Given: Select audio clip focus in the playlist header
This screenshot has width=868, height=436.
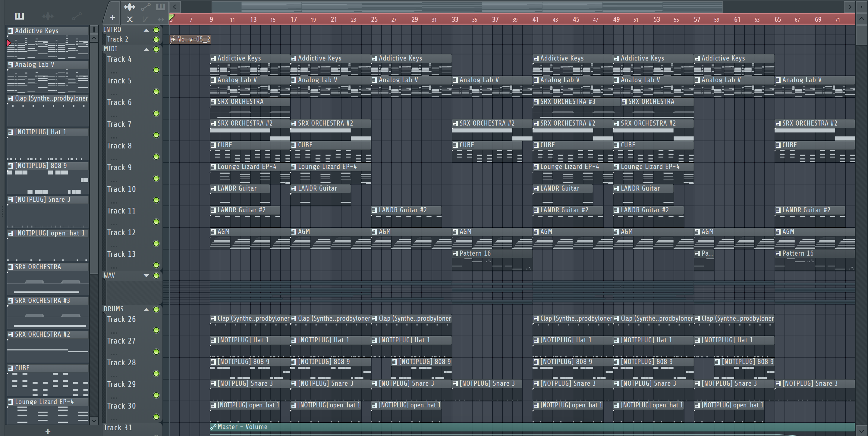Looking at the screenshot, I should click(129, 7).
